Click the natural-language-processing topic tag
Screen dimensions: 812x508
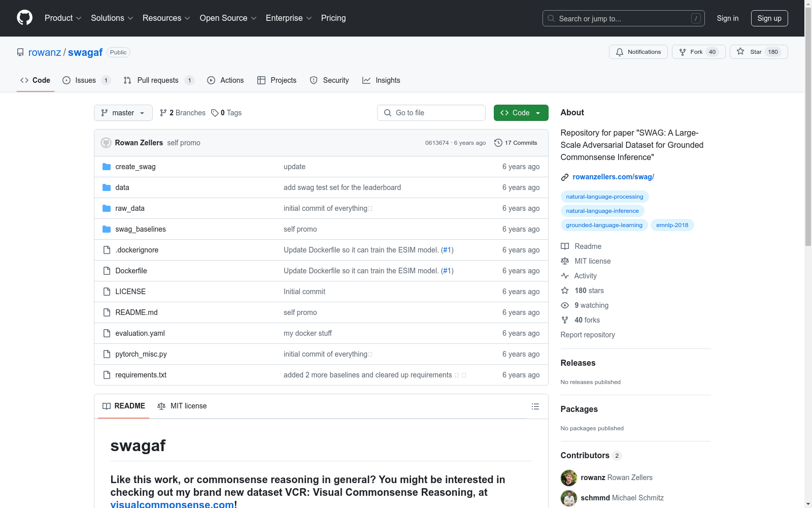point(604,197)
